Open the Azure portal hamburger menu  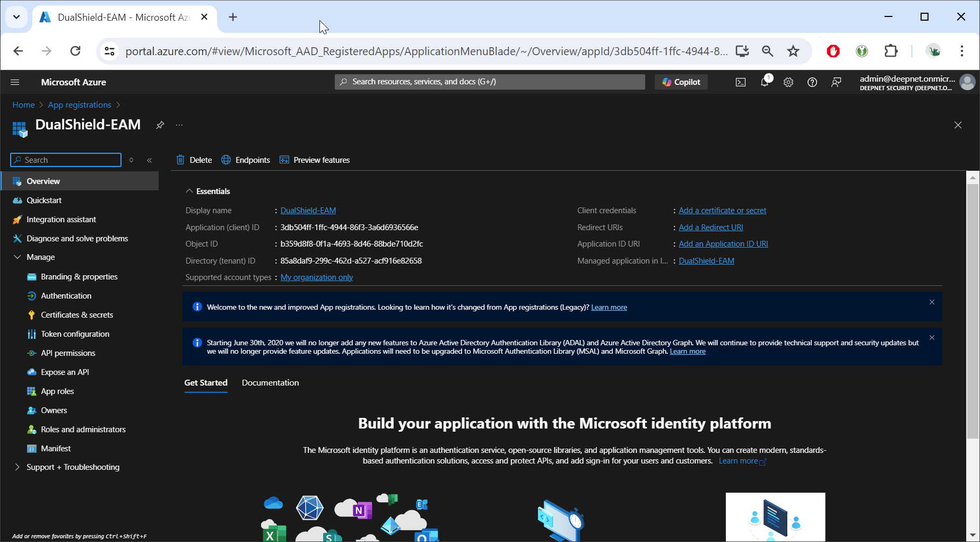(x=15, y=82)
